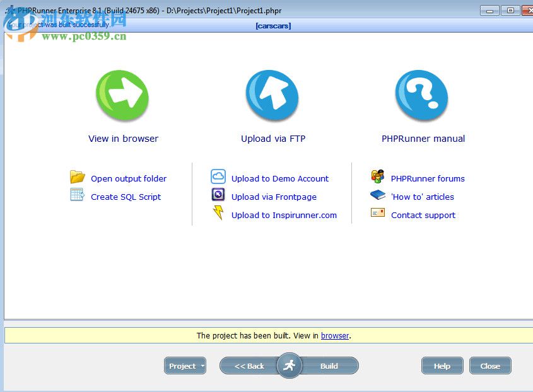Click the Upload to Demo Account icon
The height and width of the screenshot is (392, 533).
pyautogui.click(x=218, y=178)
